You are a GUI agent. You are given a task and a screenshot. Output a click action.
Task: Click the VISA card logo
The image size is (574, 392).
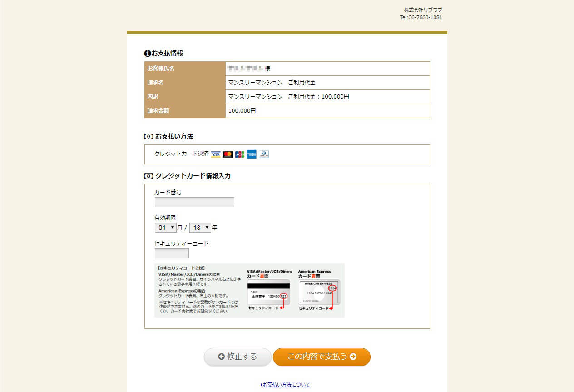(216, 154)
